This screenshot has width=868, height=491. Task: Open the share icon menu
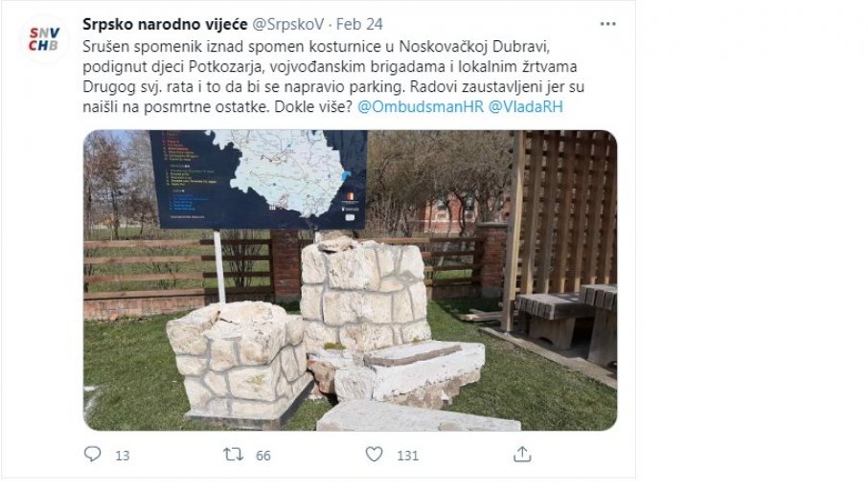522,455
